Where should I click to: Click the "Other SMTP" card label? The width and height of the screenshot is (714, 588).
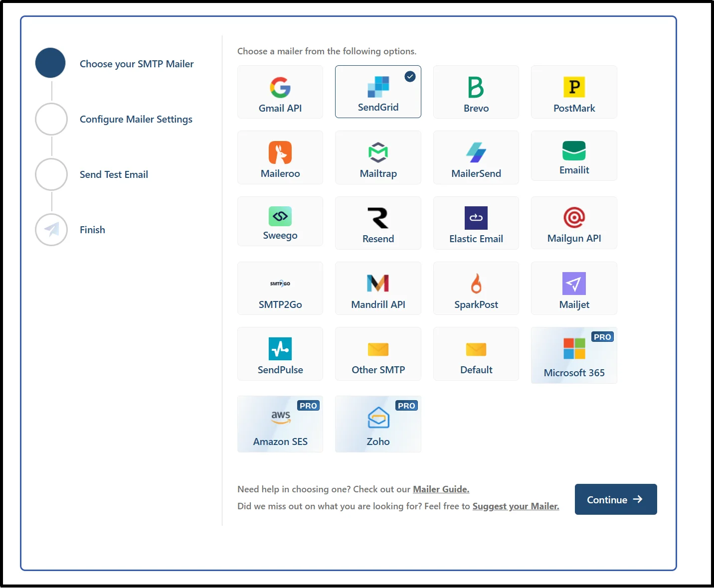pyautogui.click(x=378, y=370)
